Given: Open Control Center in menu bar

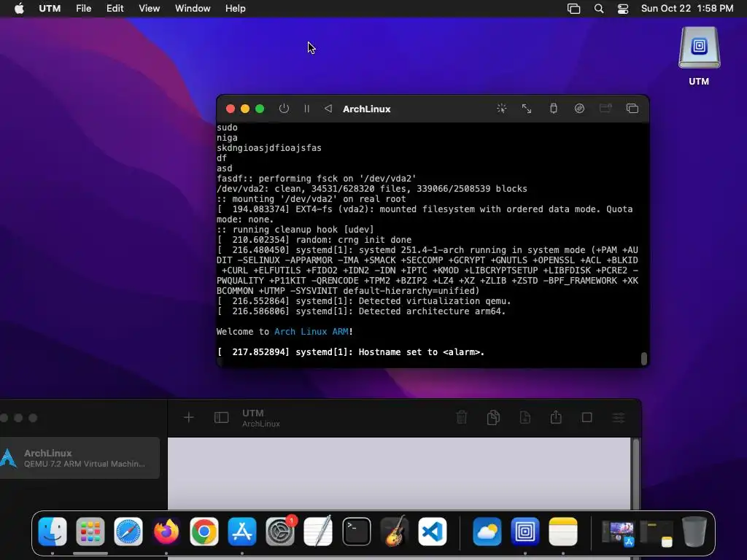Looking at the screenshot, I should tap(623, 9).
